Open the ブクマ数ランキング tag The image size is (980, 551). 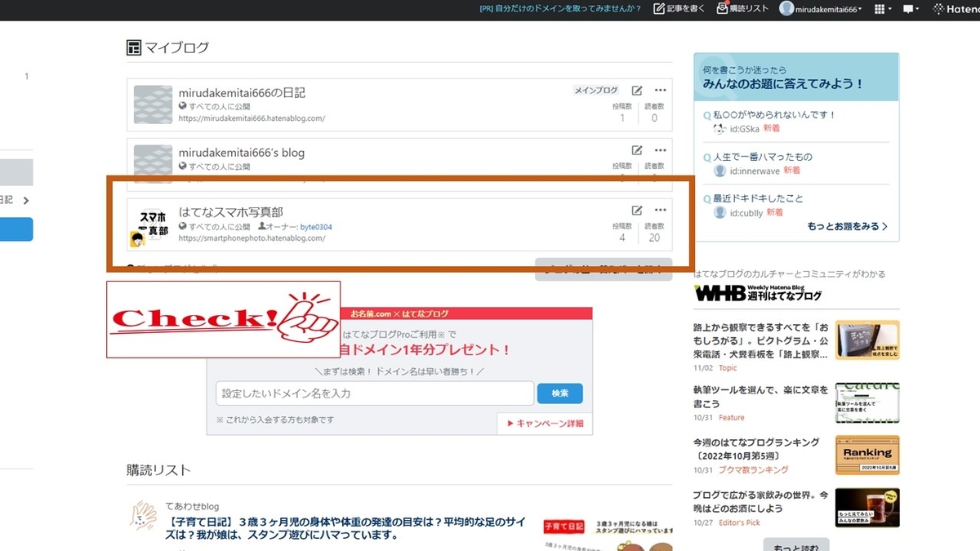(754, 470)
